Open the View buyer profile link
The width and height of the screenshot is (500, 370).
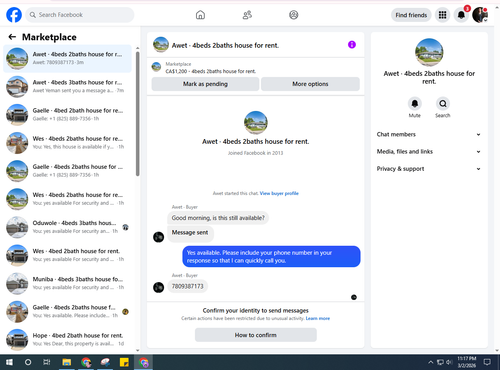click(279, 193)
